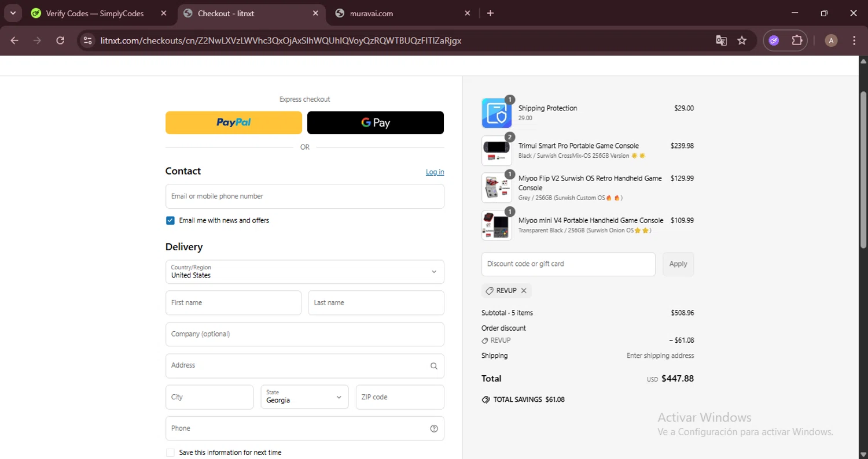Open the State dropdown showing Georgia
Image resolution: width=868 pixels, height=459 pixels.
click(x=304, y=397)
